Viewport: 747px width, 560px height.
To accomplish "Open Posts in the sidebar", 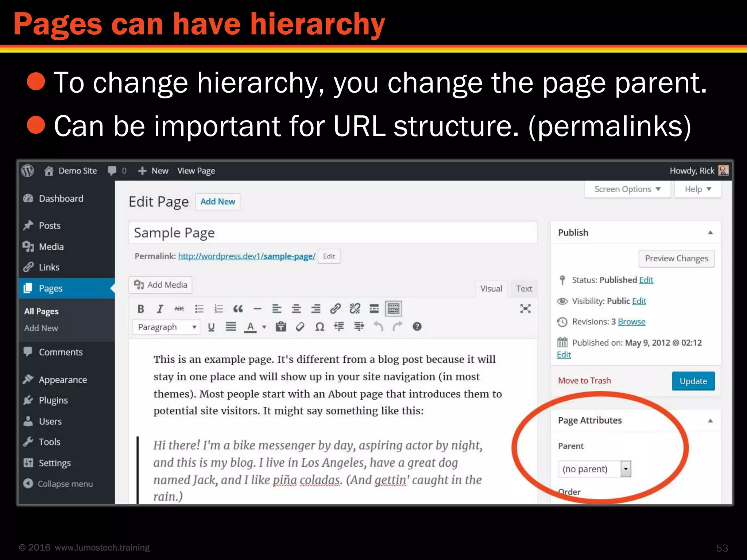I will click(50, 226).
